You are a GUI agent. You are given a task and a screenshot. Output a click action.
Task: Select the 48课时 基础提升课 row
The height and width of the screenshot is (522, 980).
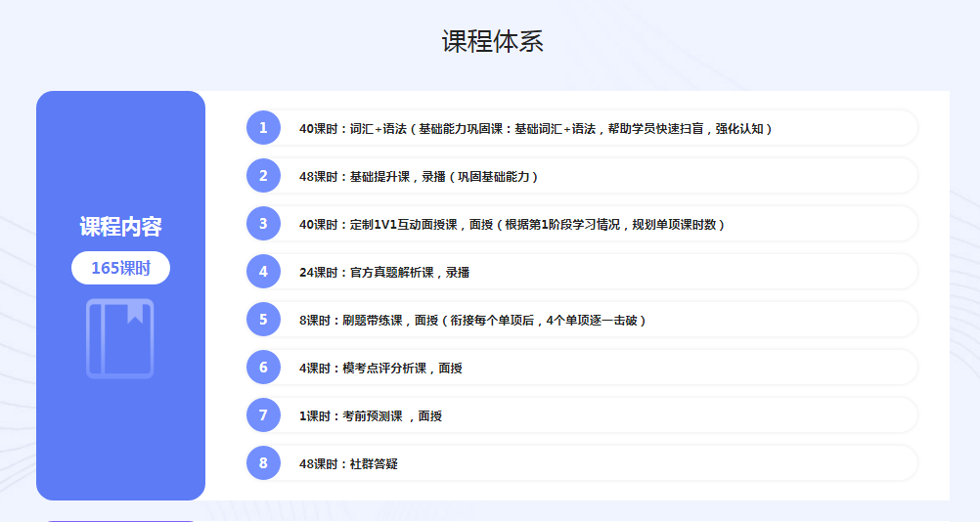tap(419, 177)
